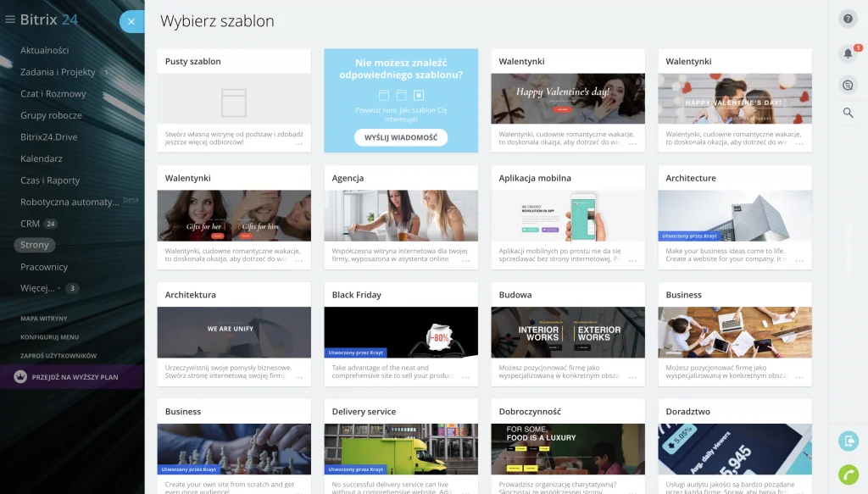Close the template picker with blue X
Screen dimensions: 868x494
[131, 21]
